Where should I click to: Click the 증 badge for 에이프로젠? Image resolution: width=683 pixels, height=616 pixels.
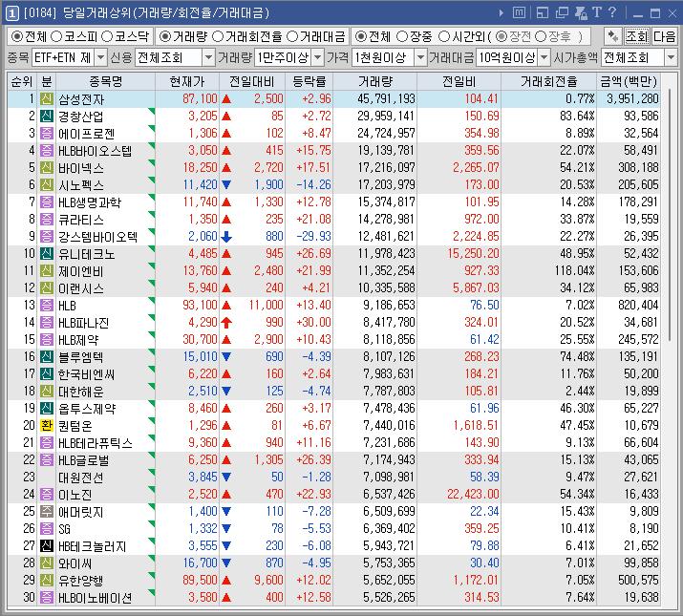pyautogui.click(x=47, y=134)
